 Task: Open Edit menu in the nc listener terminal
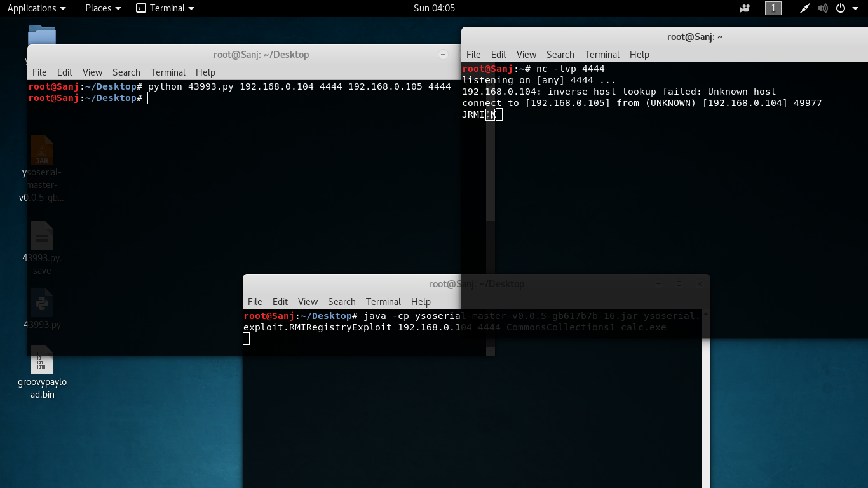pyautogui.click(x=499, y=55)
